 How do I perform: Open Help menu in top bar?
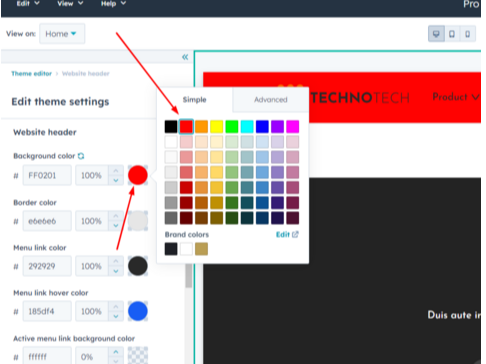113,4
